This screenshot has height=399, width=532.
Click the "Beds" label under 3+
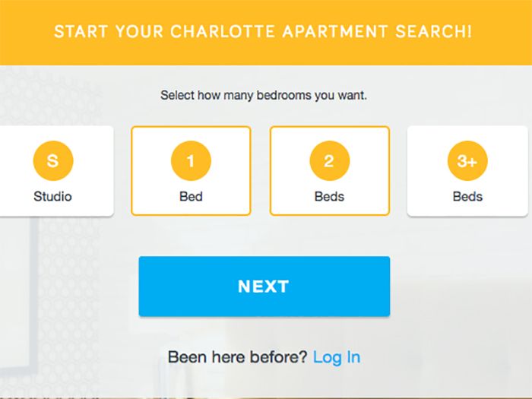(x=467, y=196)
